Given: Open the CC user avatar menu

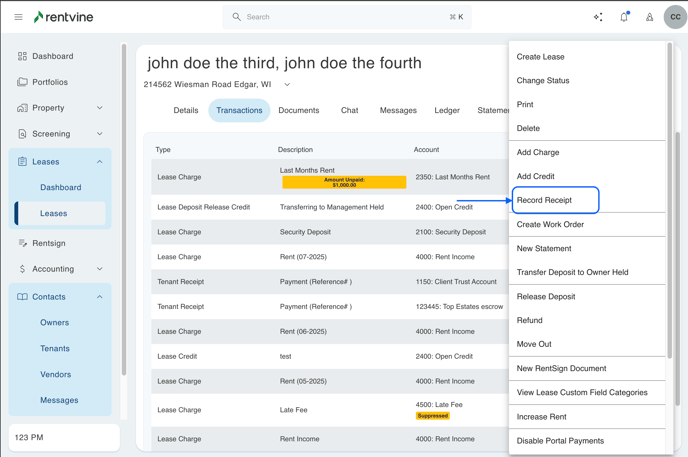Looking at the screenshot, I should click(675, 17).
